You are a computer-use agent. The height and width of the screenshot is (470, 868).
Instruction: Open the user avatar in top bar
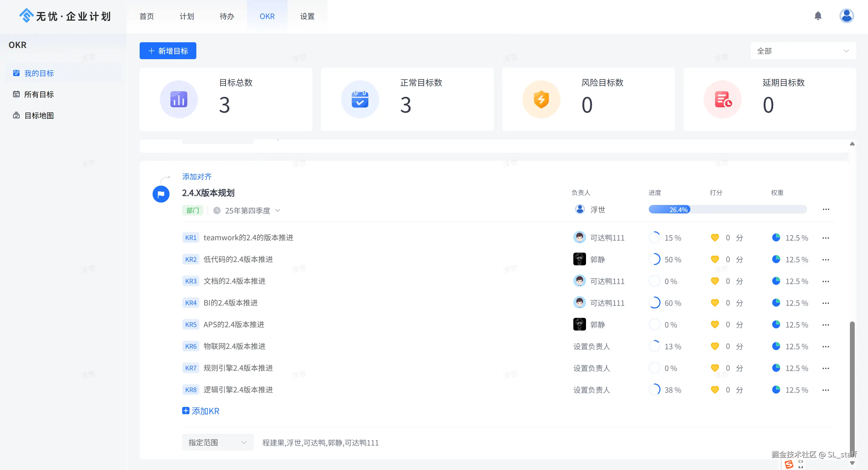coord(846,16)
